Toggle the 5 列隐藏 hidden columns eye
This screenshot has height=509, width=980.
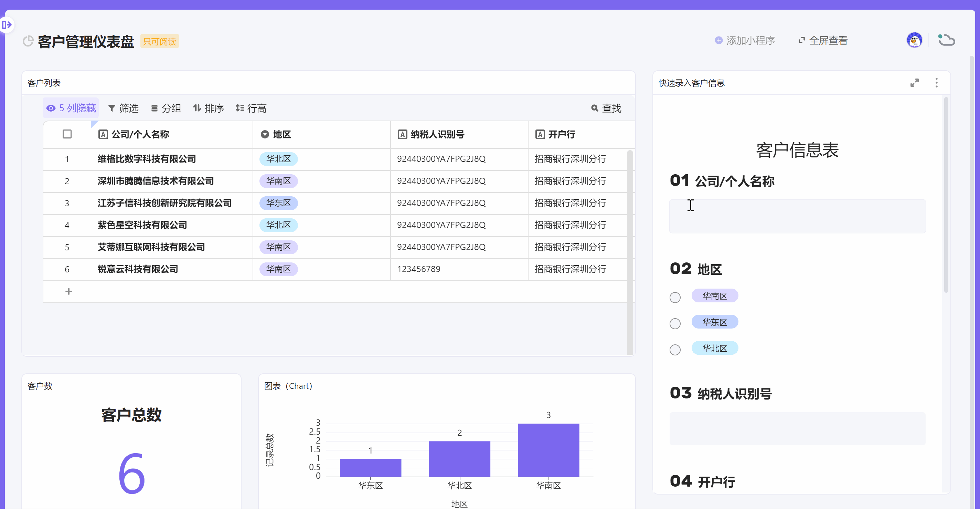pyautogui.click(x=51, y=108)
